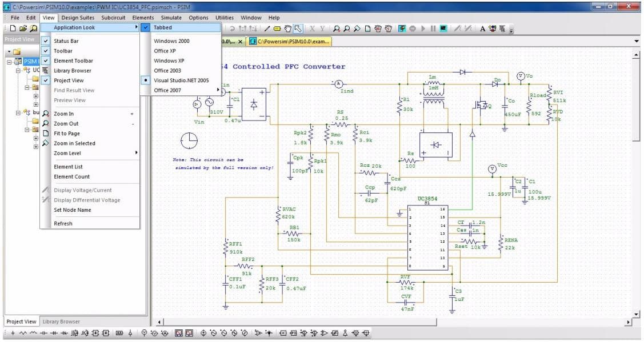Place a capacitor from the element toolbar
644x342 pixels.
pyautogui.click(x=43, y=333)
